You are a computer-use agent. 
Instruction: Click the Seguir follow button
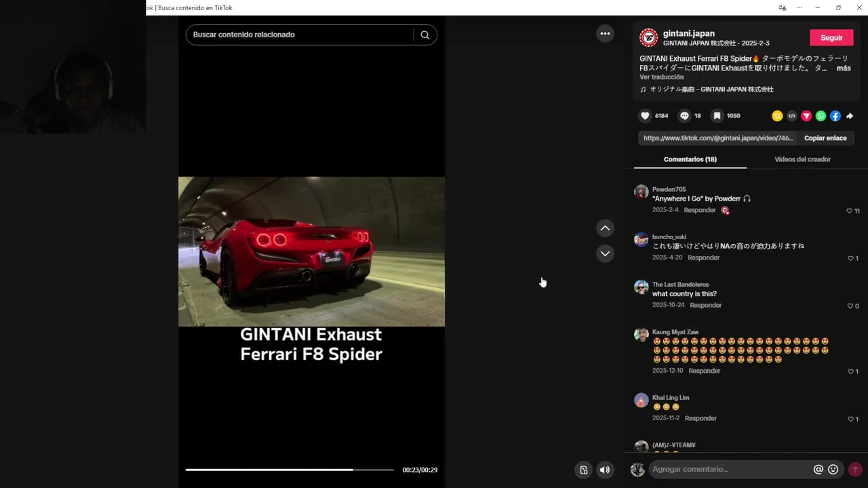[x=831, y=38]
